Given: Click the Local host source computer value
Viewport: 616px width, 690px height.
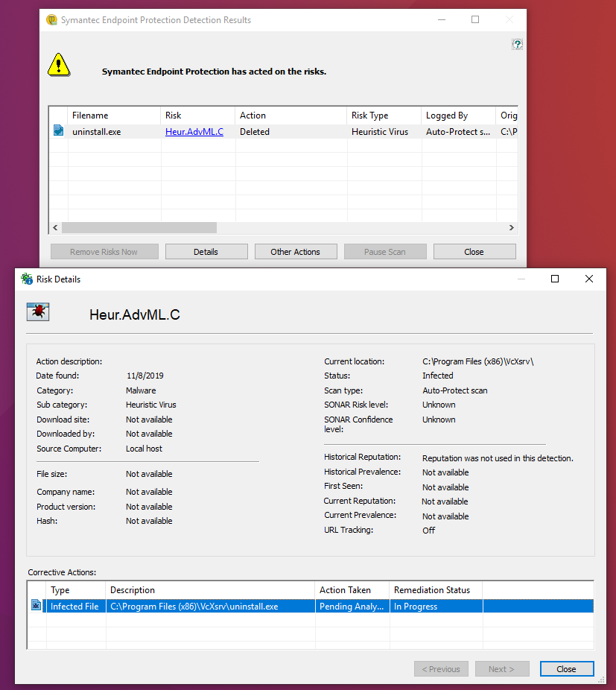Looking at the screenshot, I should tap(144, 449).
